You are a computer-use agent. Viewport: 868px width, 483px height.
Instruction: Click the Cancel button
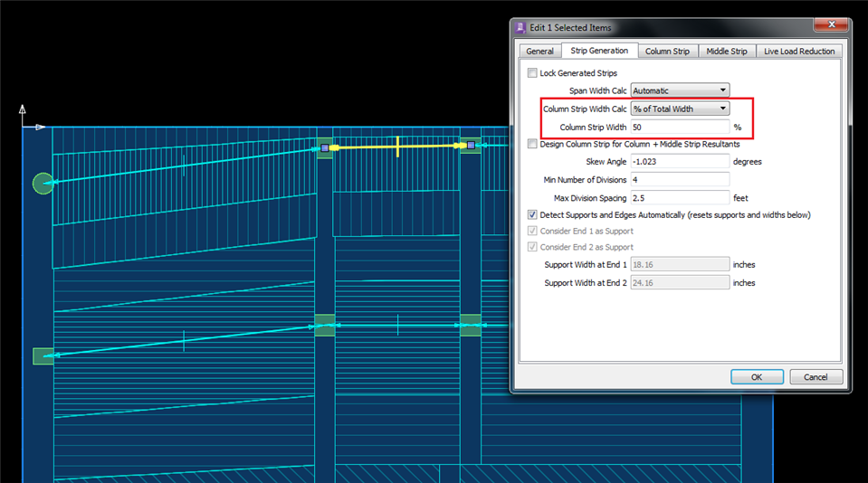coord(816,377)
